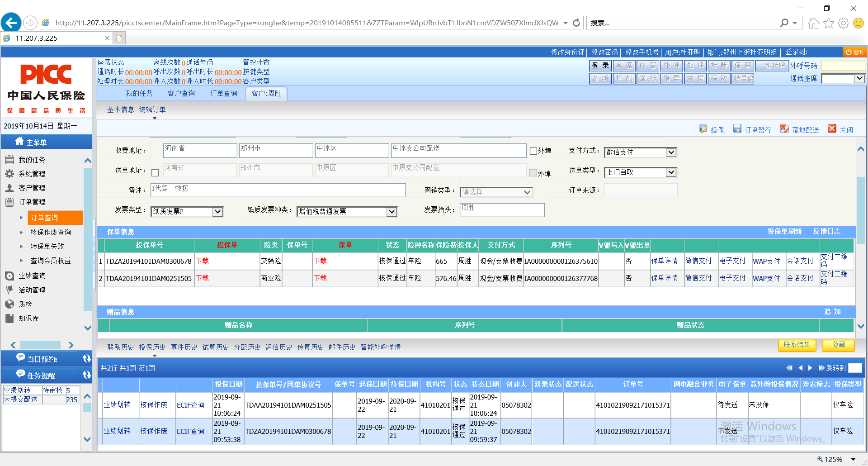Click the 订单暂存 save icon

(x=737, y=129)
